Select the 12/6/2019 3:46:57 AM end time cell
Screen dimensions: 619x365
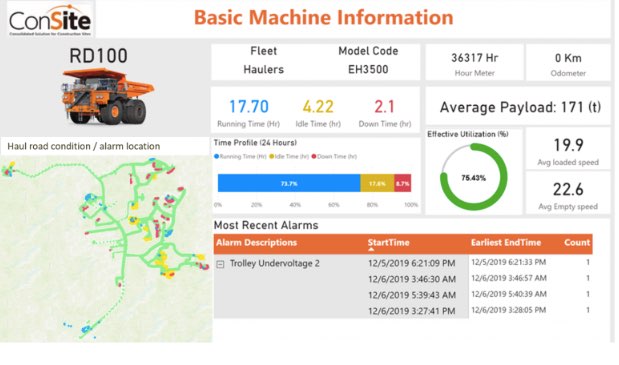tap(509, 278)
